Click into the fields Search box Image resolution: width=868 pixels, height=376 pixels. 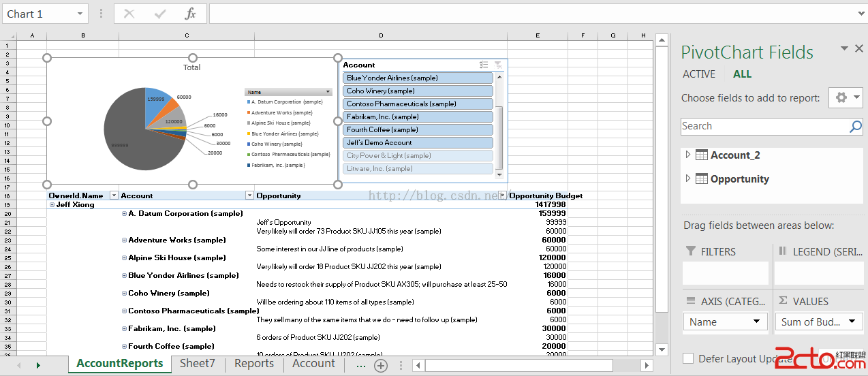click(x=764, y=126)
